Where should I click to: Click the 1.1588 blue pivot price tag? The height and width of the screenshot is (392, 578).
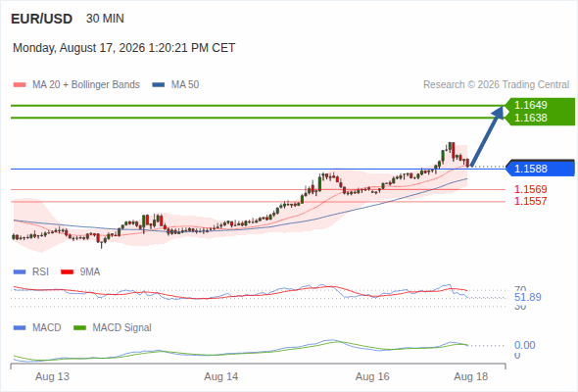(x=540, y=169)
